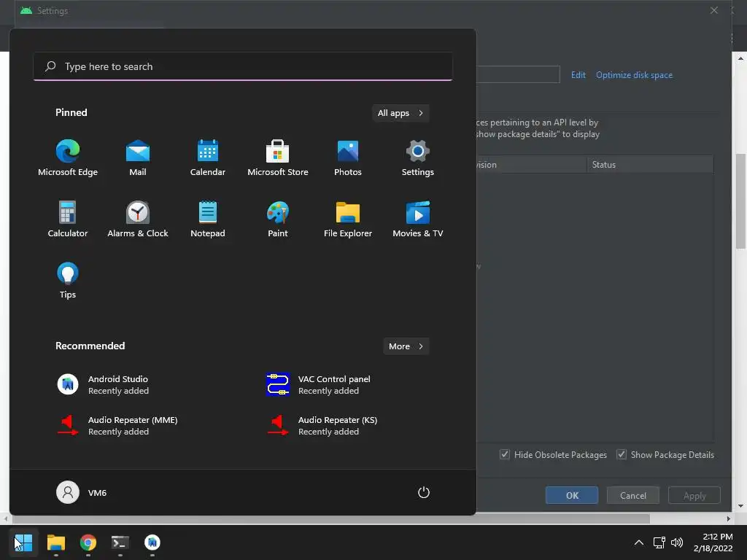
Task: Close the Settings dialog window
Action: pos(713,10)
